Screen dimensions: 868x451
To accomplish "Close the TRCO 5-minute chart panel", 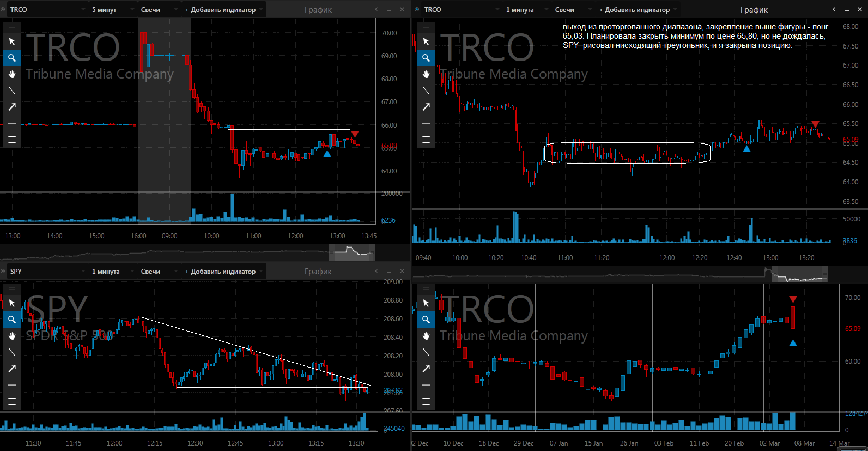I will 402,9.
